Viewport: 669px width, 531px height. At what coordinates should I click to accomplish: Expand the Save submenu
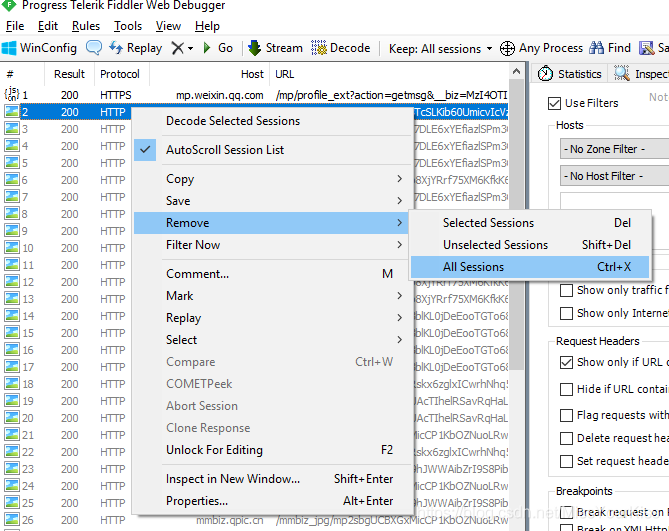273,201
